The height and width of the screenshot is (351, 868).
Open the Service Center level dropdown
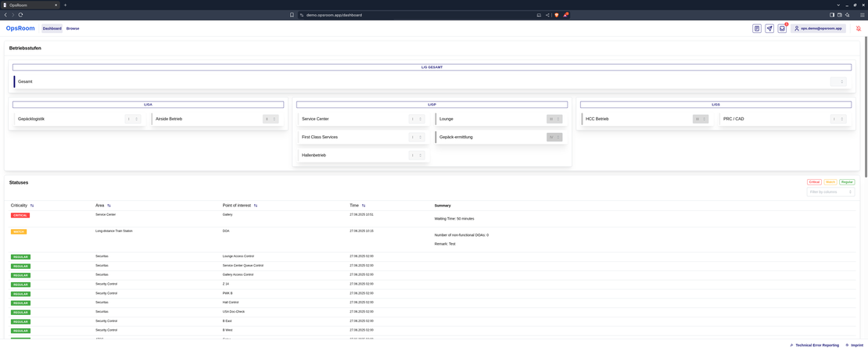417,119
